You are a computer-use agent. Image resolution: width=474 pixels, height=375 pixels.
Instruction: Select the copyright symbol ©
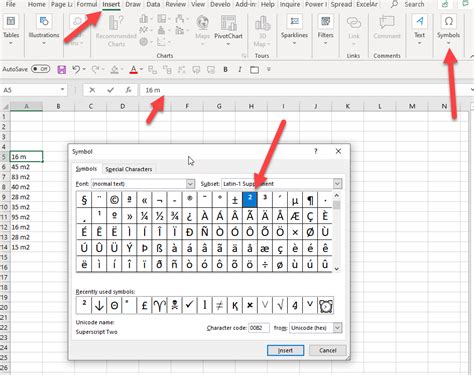point(114,200)
